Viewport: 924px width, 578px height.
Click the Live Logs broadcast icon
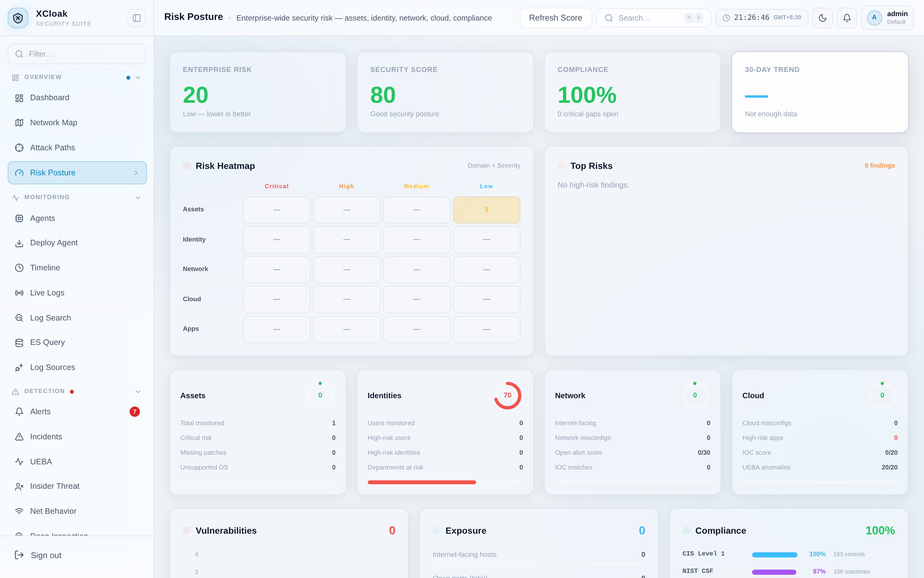point(19,293)
